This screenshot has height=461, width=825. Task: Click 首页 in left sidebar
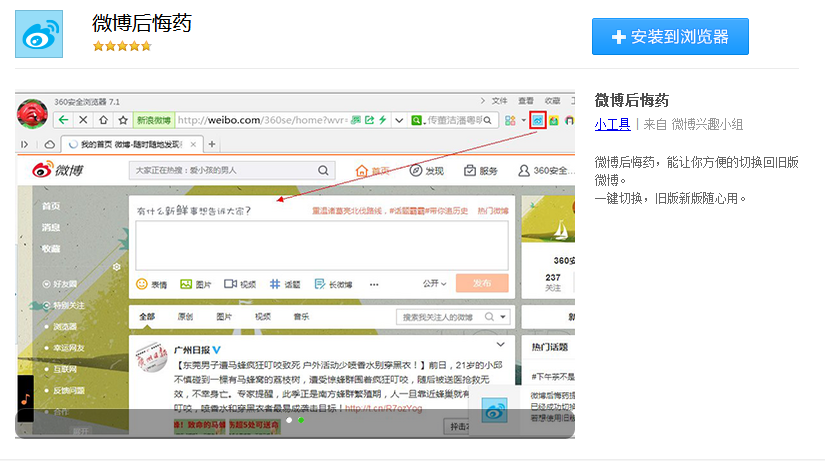[51, 206]
